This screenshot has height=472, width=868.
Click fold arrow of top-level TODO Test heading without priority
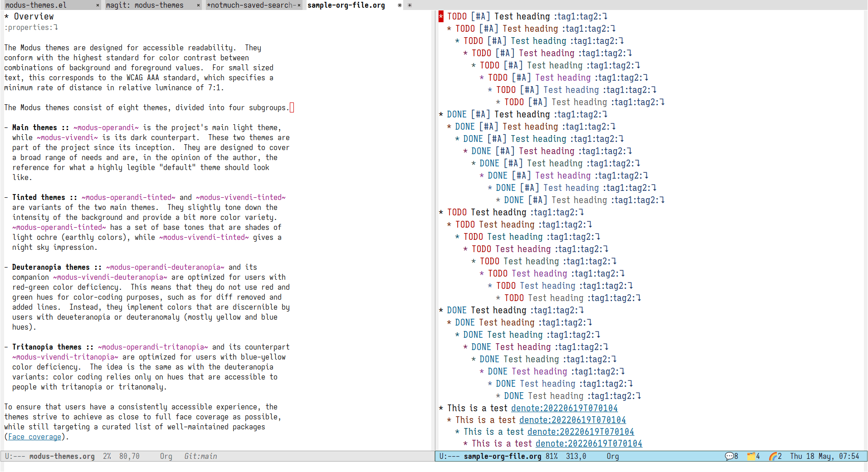[x=581, y=212]
